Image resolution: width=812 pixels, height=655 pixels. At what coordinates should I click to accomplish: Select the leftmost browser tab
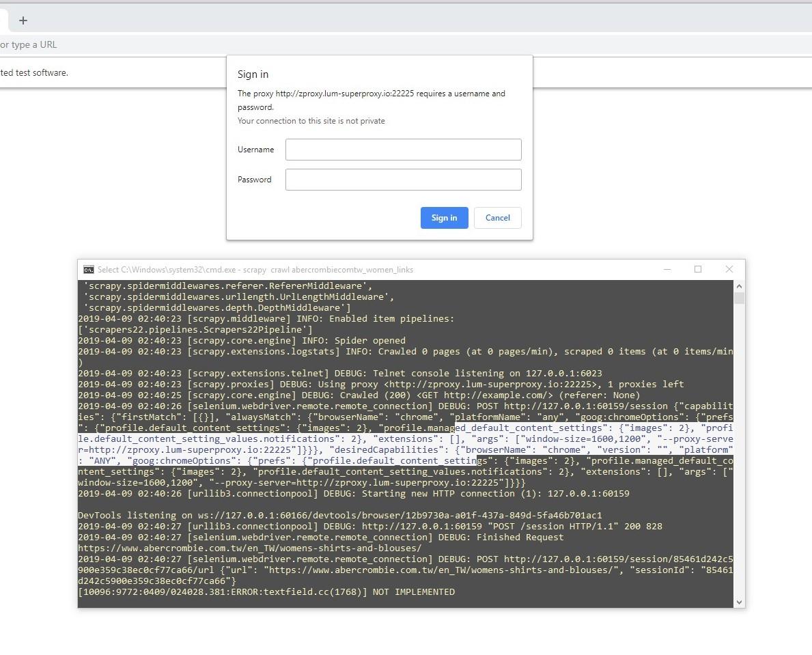[3, 20]
